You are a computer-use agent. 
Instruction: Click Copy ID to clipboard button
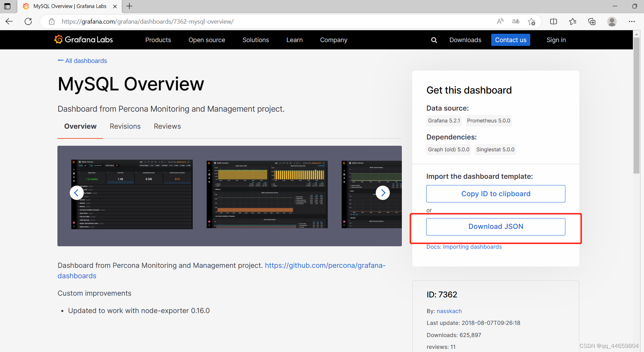(x=496, y=194)
